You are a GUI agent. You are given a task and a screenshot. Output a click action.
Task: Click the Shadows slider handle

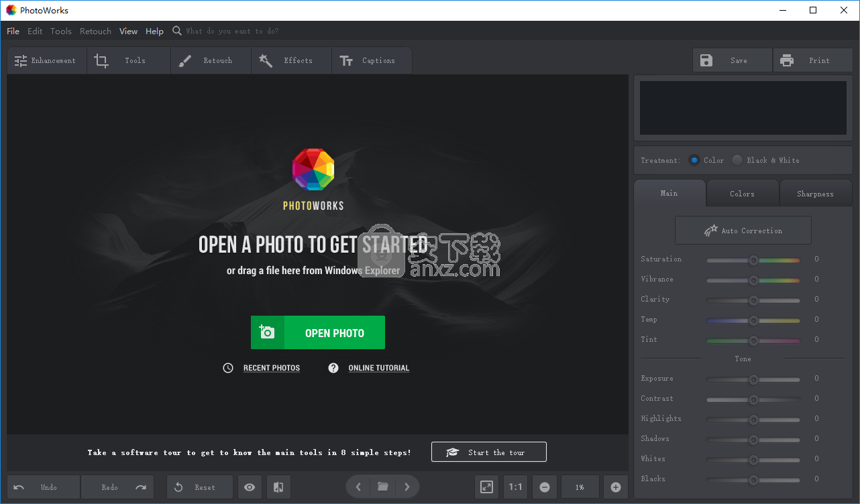point(753,440)
